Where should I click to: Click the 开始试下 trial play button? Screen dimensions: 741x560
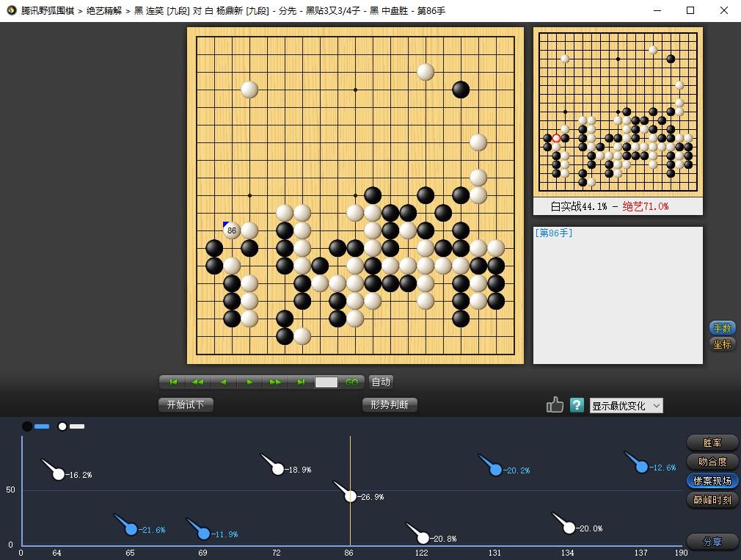click(185, 404)
